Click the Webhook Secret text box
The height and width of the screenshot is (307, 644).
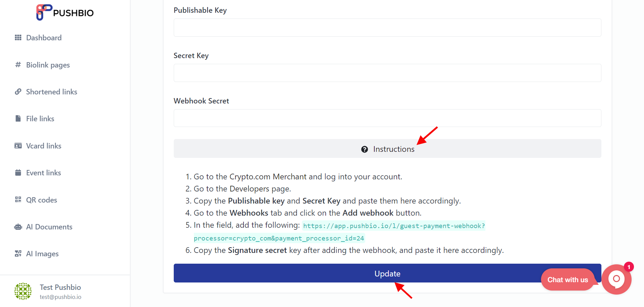(387, 118)
